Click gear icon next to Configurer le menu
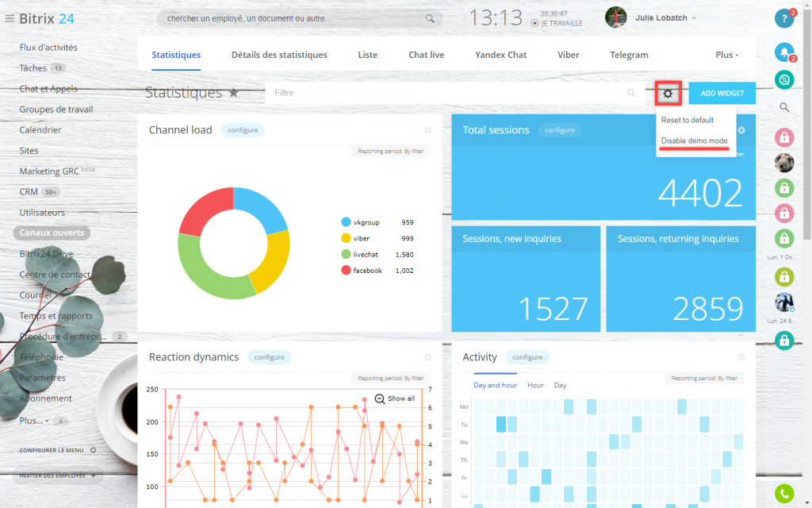The height and width of the screenshot is (508, 812). pyautogui.click(x=94, y=450)
